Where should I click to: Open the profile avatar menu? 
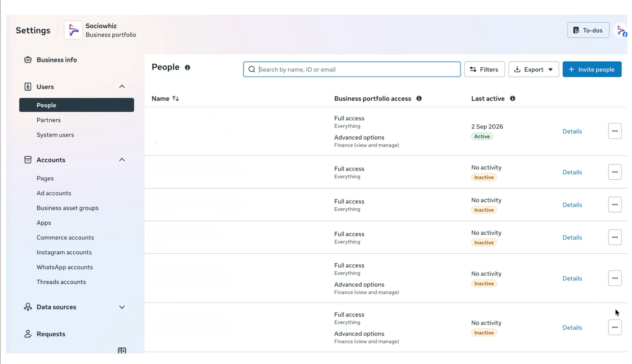(x=621, y=31)
